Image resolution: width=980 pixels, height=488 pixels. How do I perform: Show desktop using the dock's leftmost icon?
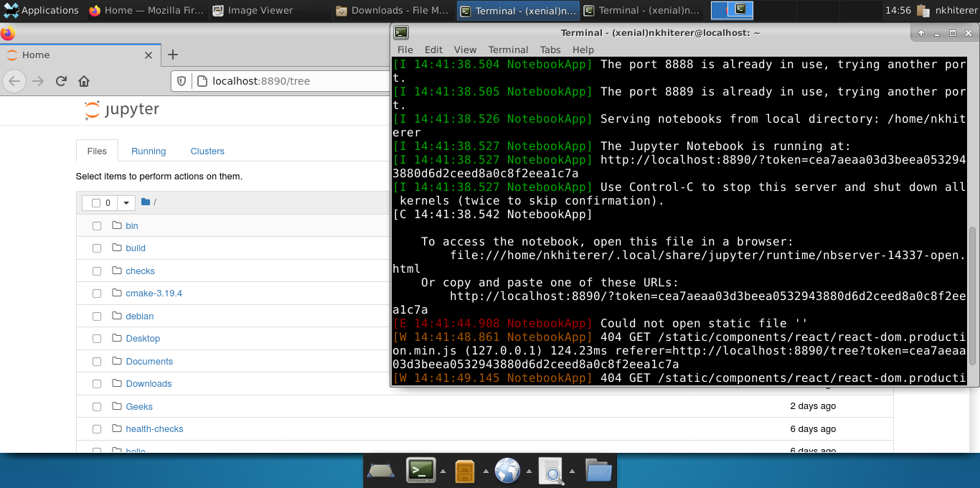tap(380, 471)
